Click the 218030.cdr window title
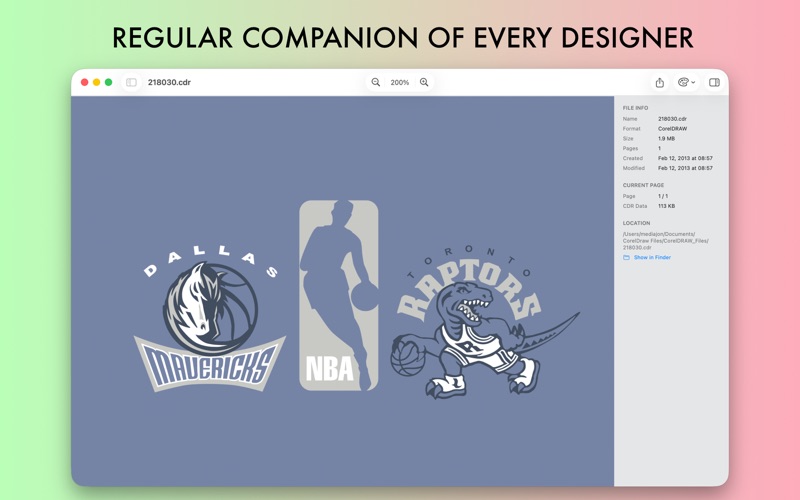Image resolution: width=800 pixels, height=500 pixels. point(169,82)
